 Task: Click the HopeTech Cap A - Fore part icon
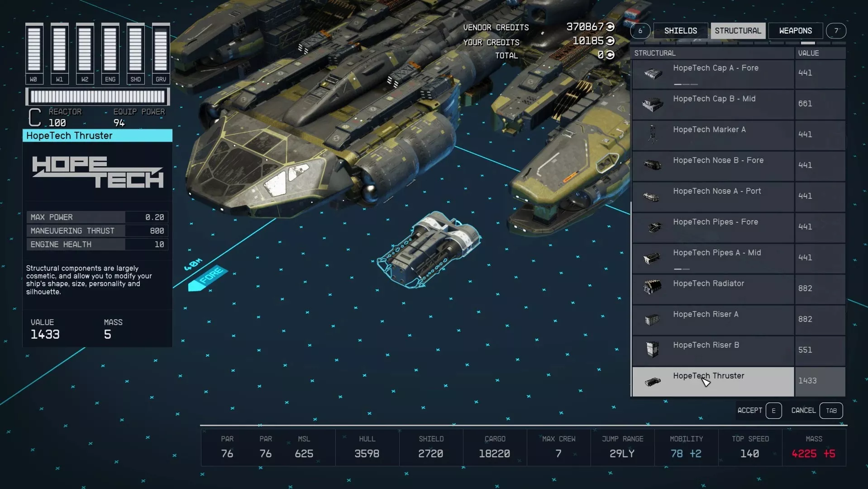click(653, 74)
